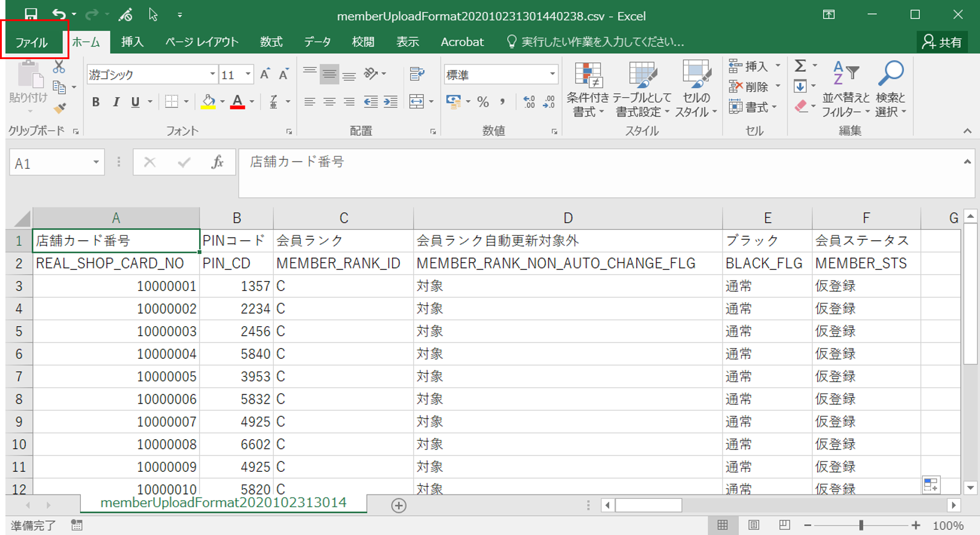Expand the number format dropdown

(552, 75)
